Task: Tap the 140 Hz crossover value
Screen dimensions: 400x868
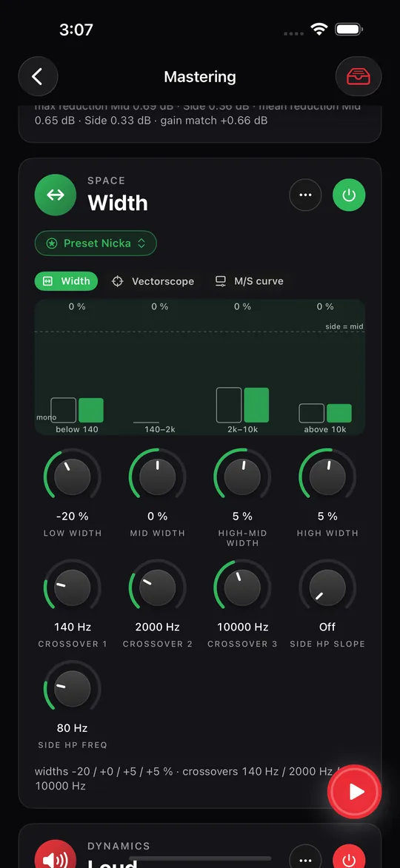Action: 73,627
